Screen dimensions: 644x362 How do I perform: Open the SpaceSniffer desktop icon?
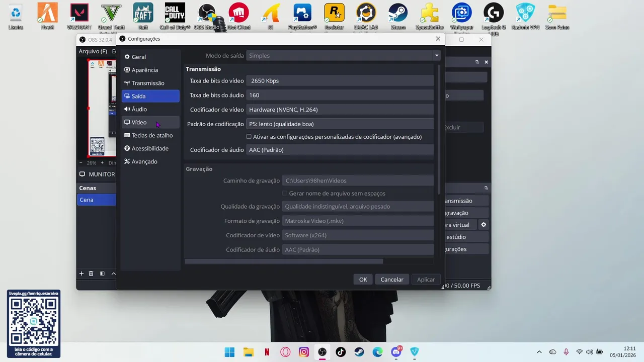pos(430,17)
